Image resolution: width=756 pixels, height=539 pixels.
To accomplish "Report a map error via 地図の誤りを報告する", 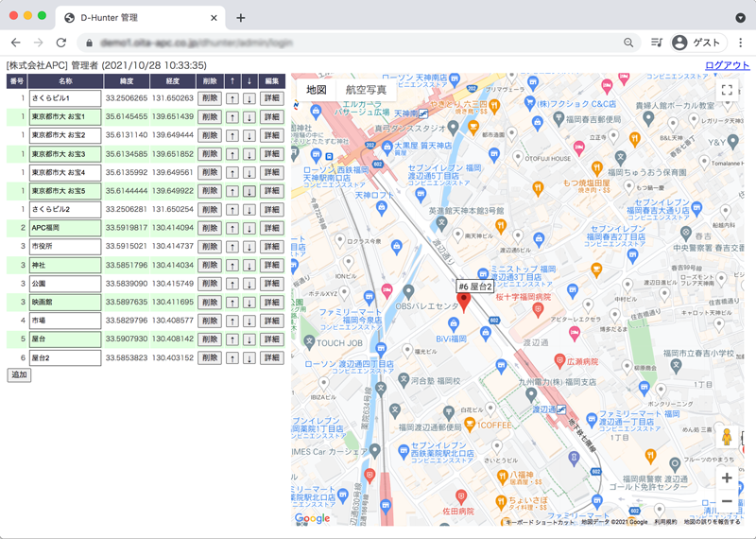I will coord(712,522).
